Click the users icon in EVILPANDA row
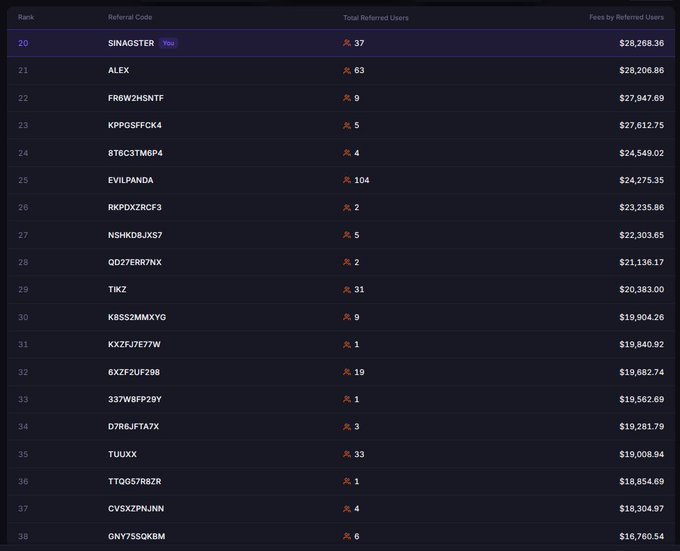 347,180
